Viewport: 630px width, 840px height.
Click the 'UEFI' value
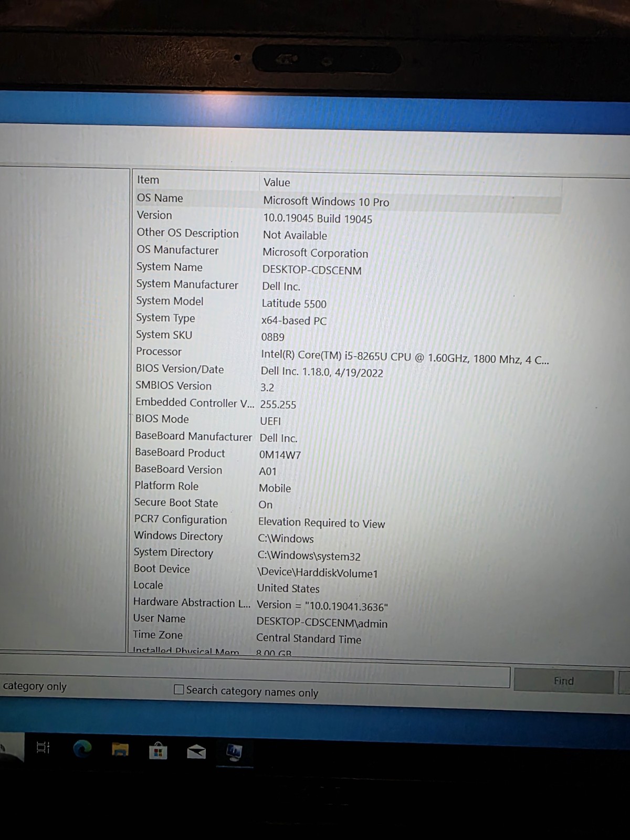click(x=270, y=421)
